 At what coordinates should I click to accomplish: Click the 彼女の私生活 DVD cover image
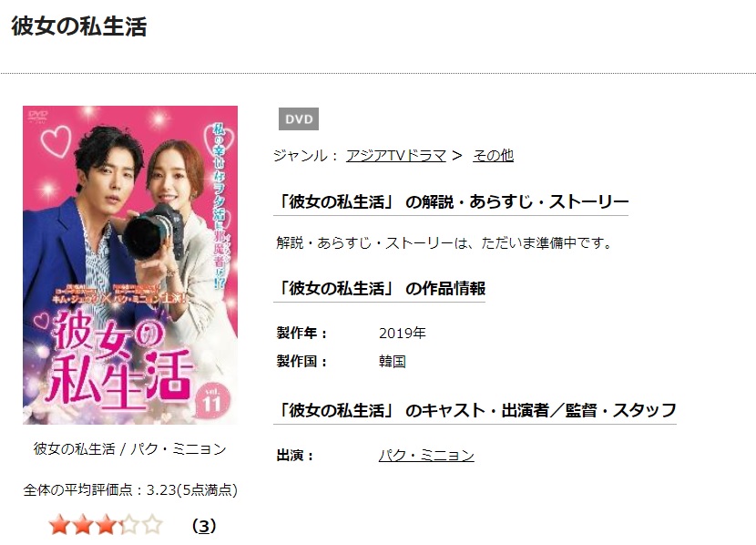tap(130, 265)
